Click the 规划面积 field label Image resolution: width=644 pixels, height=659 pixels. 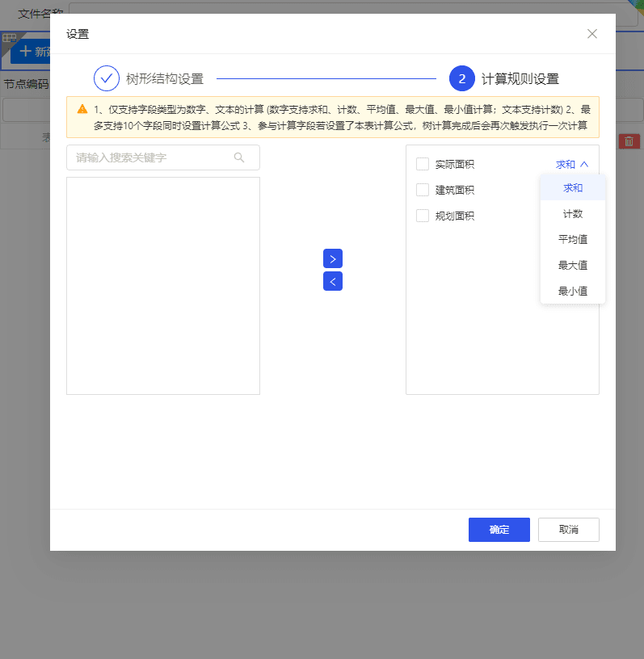(455, 216)
